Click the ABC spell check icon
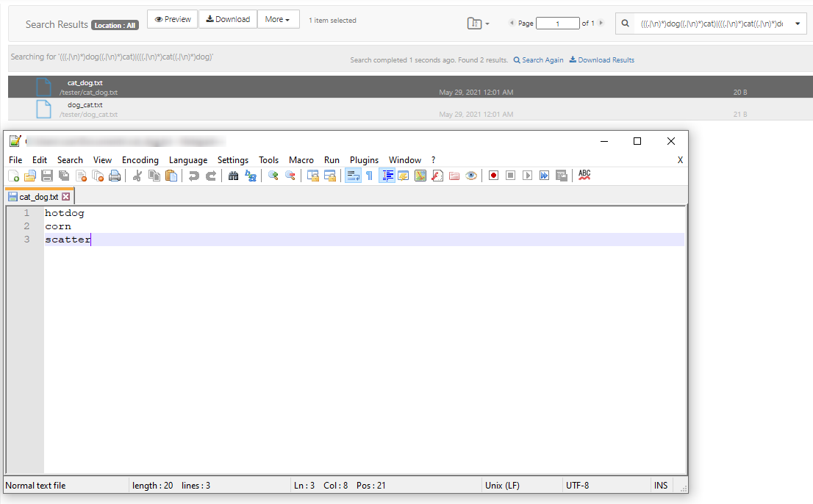 (584, 175)
